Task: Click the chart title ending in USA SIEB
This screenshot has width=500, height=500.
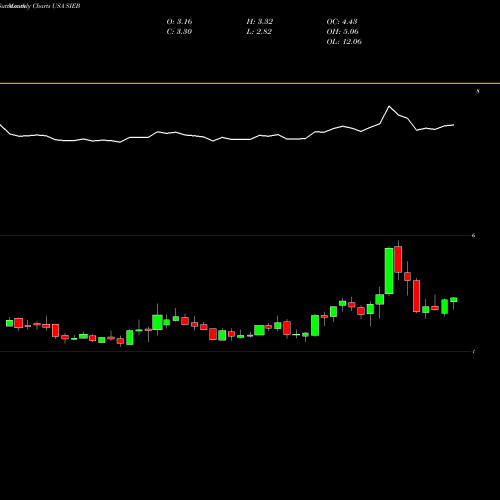Action: 40,6
